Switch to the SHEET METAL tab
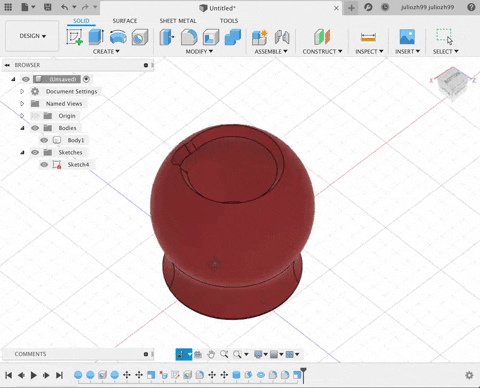This screenshot has width=480, height=388. click(178, 21)
